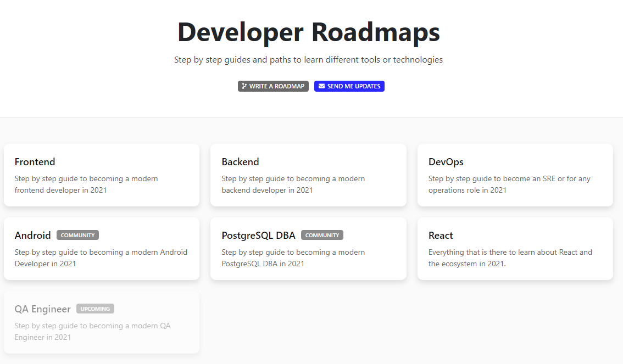Click the Write a Roadmap button

coord(273,86)
